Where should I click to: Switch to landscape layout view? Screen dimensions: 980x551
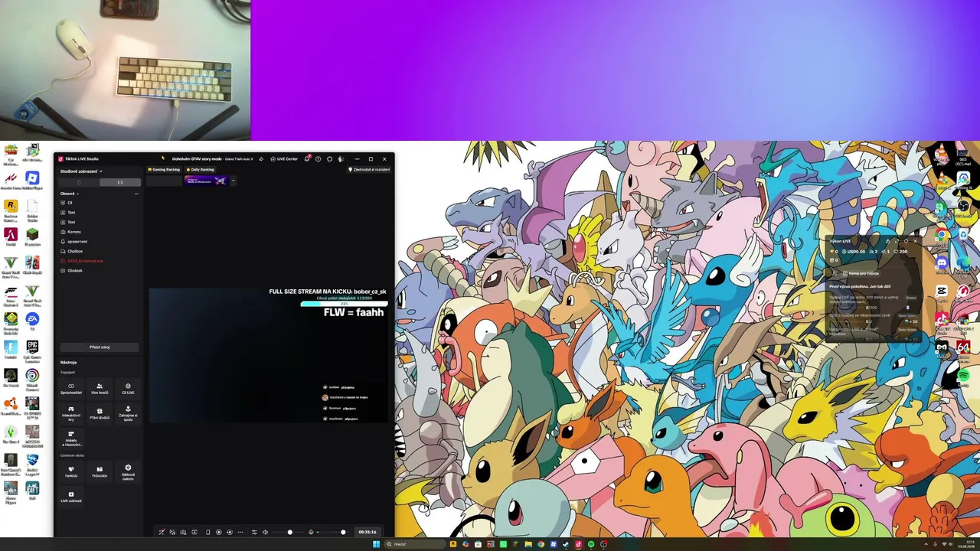point(120,182)
